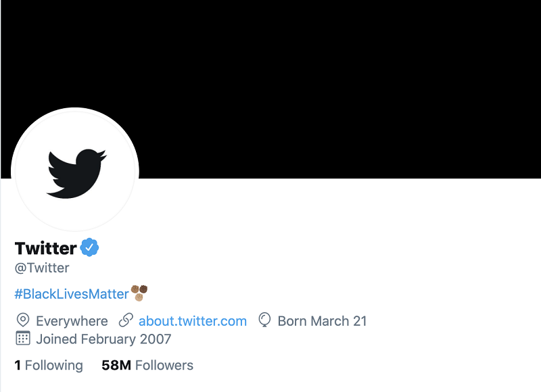This screenshot has width=541, height=392.
Task: Click the bold Twitter display name
Action: pos(45,248)
